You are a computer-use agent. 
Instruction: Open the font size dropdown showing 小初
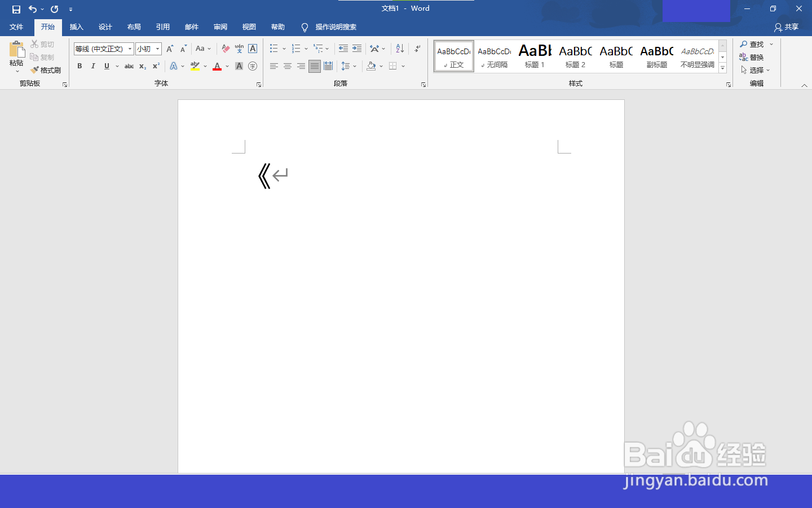pyautogui.click(x=158, y=49)
